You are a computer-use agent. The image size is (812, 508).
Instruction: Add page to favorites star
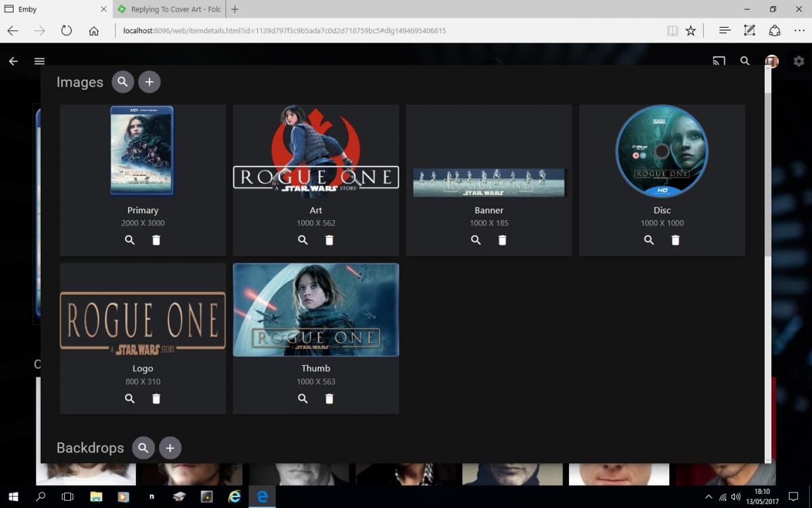click(691, 30)
